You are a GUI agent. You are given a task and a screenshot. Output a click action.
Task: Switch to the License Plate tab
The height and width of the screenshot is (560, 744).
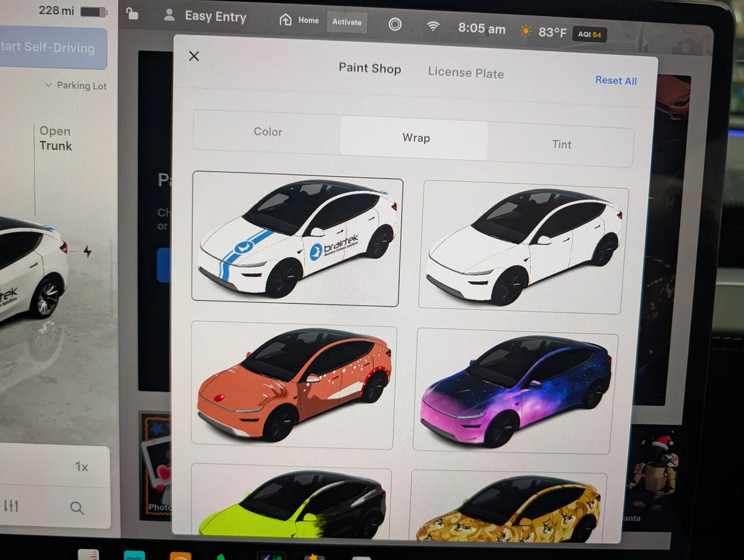(x=466, y=73)
